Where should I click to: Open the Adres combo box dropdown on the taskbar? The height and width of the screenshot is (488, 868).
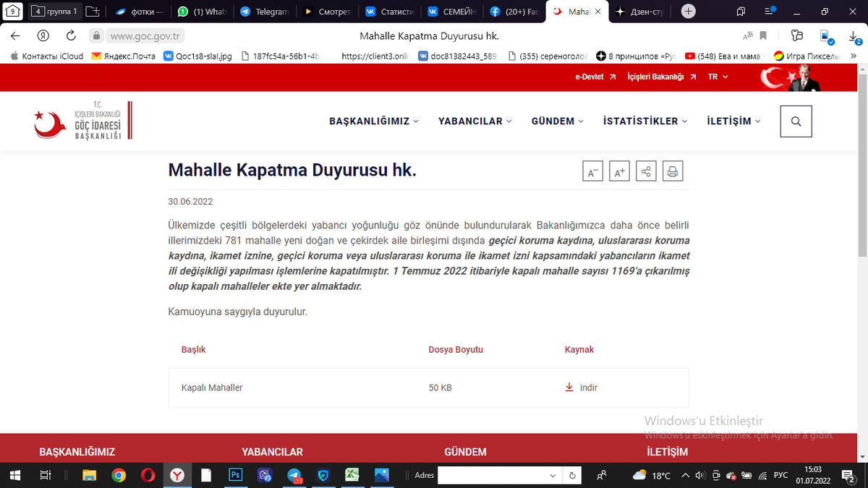click(x=554, y=475)
